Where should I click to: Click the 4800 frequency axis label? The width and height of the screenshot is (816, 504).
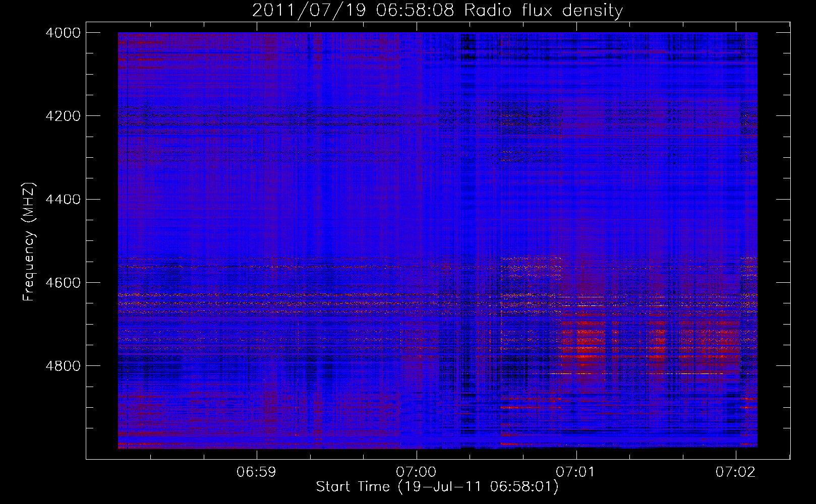click(63, 366)
